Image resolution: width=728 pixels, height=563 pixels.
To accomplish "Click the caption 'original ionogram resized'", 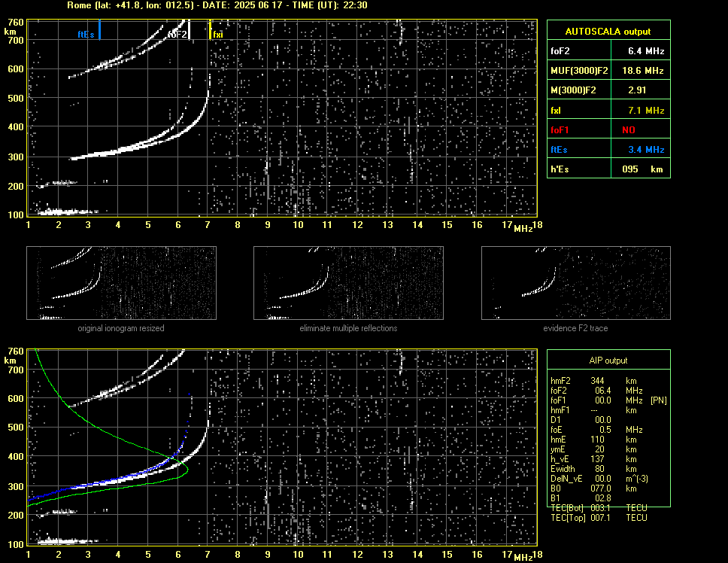I will [121, 328].
